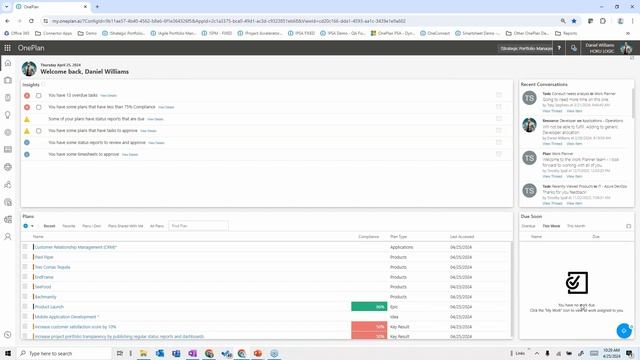Open the new plan dropdown arrow
Image resolution: width=640 pixels, height=360 pixels.
point(32,226)
